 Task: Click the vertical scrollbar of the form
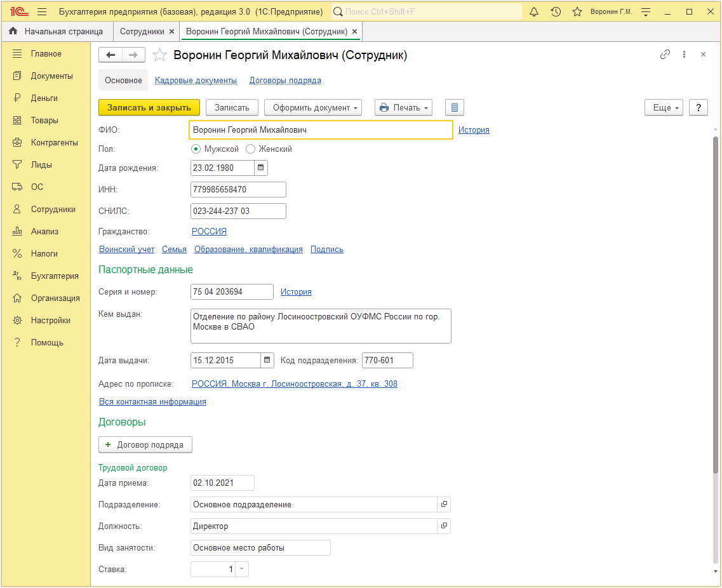click(x=715, y=305)
